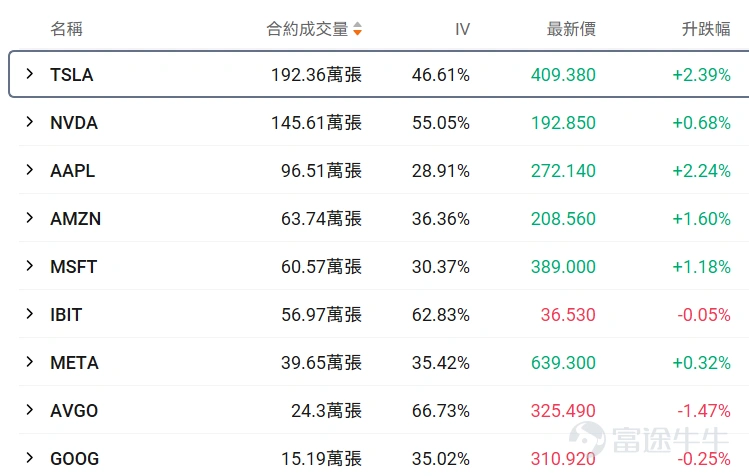
Task: Click MSFT IV value 30.37%
Action: [441, 267]
